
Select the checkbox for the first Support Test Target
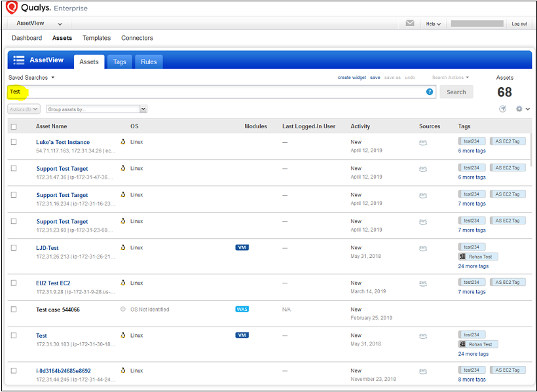click(14, 168)
